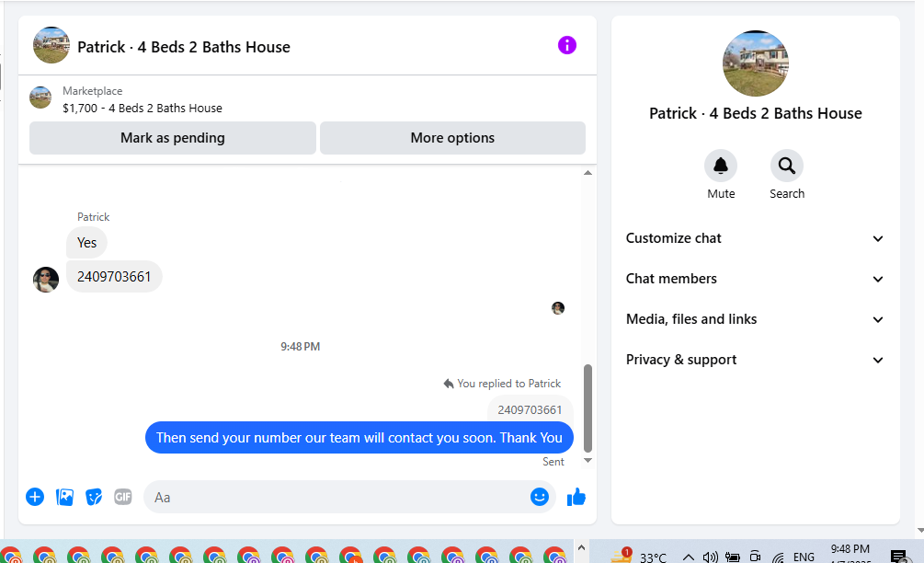Click the large listing photo in right panel
Screen dimensions: 924x563
click(x=756, y=63)
